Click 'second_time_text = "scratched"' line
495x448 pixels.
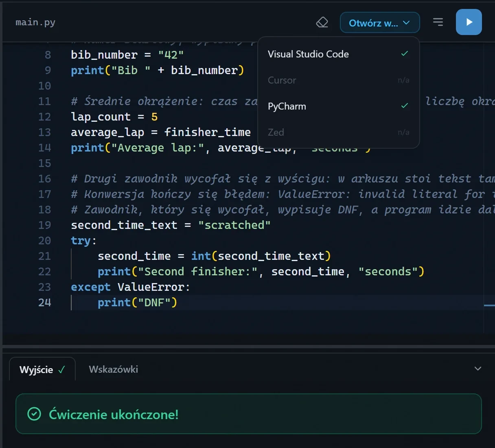[171, 225]
